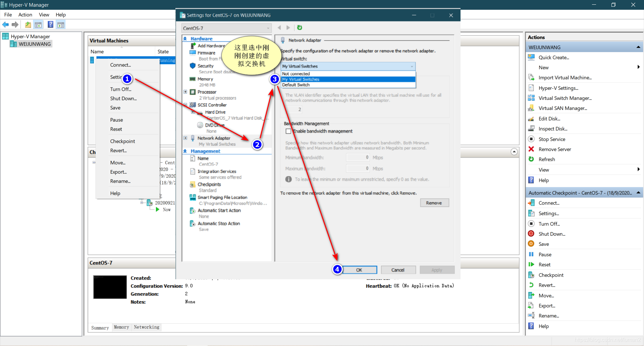This screenshot has width=644, height=346.
Task: Select Memory in the hardware list
Action: 205,79
